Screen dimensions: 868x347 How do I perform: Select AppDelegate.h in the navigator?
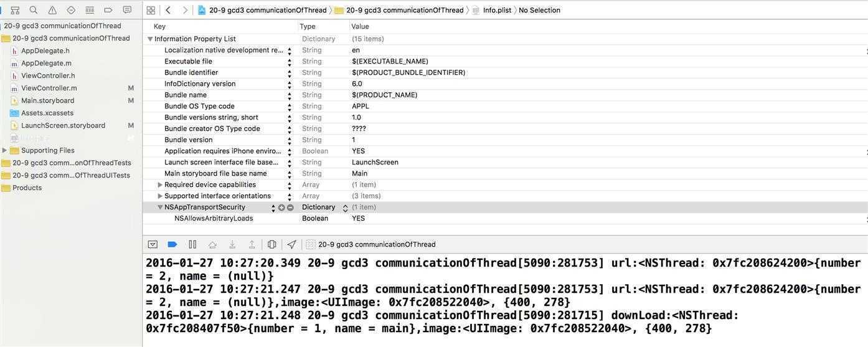point(45,50)
